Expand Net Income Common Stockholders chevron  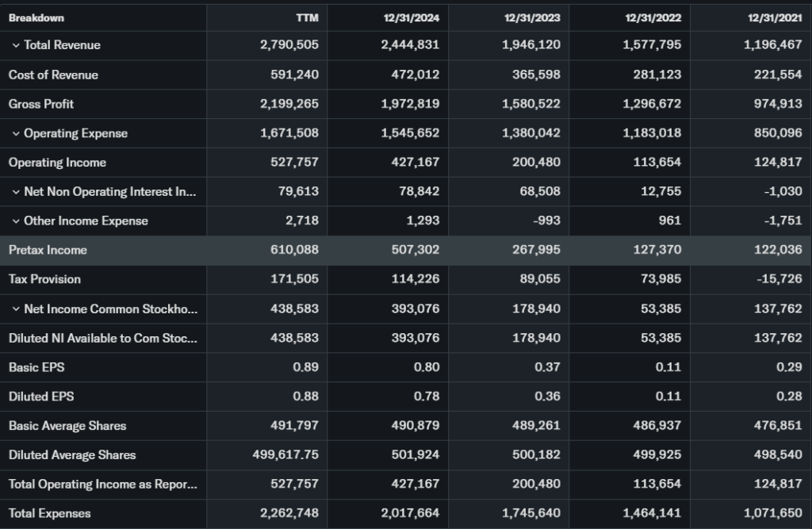point(15,309)
